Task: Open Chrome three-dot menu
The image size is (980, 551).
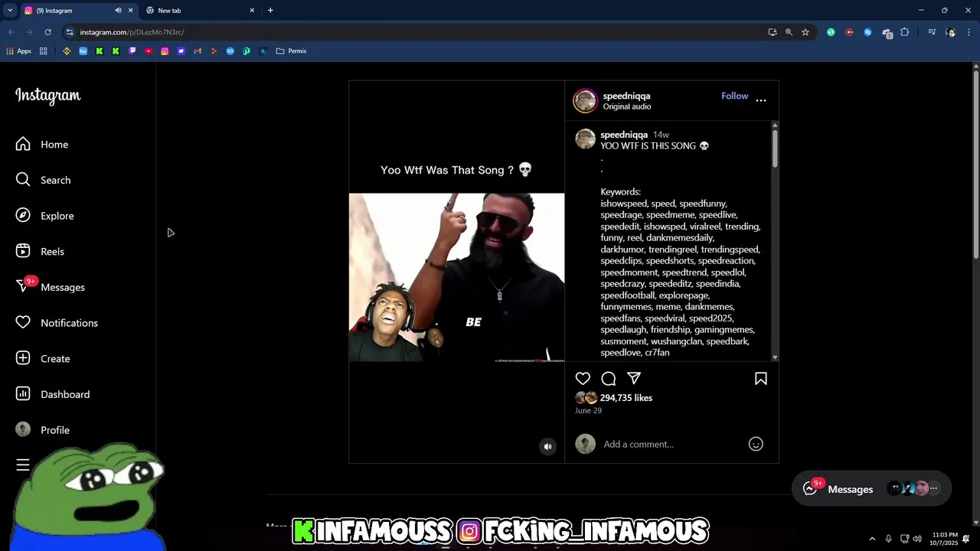Action: coord(969,32)
